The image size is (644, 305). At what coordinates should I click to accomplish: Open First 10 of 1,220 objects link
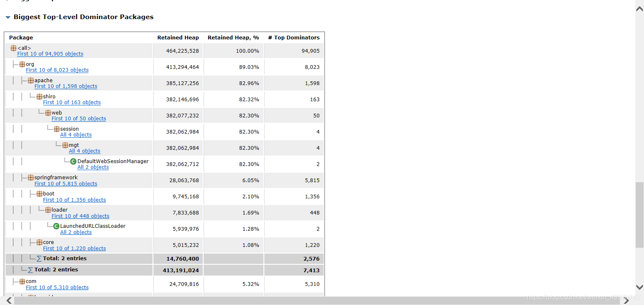(74, 249)
